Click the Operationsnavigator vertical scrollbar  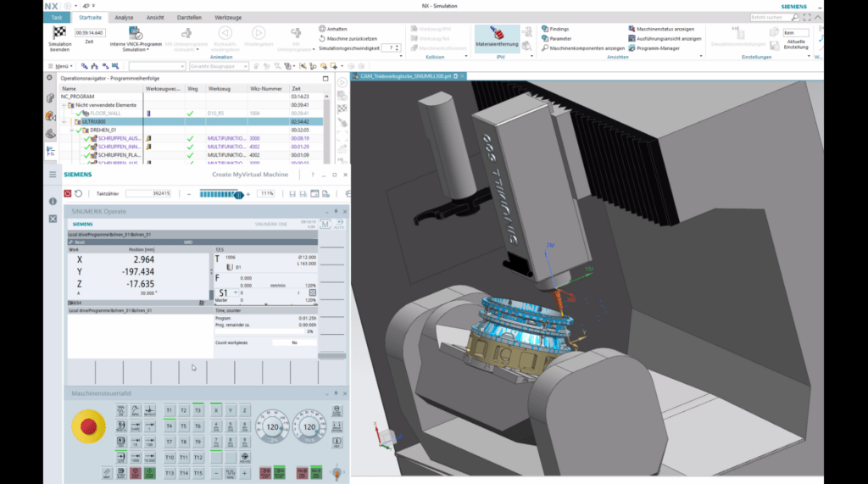tap(326, 128)
